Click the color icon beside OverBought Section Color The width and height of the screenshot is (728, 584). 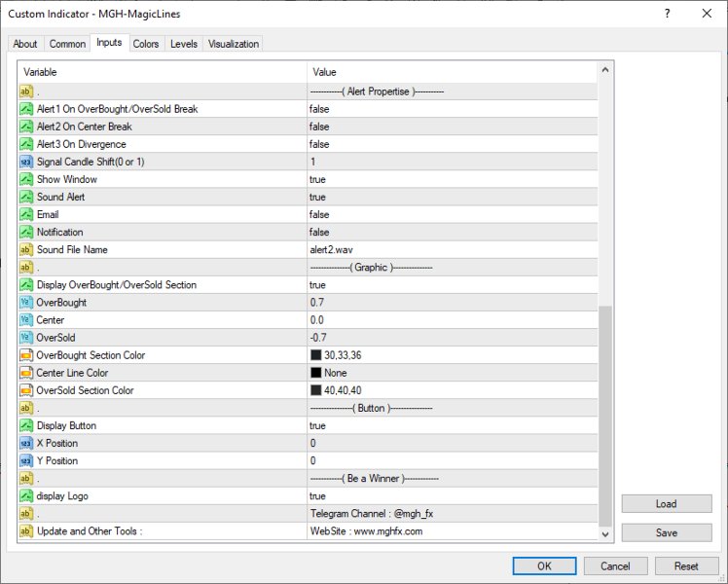[x=26, y=355]
